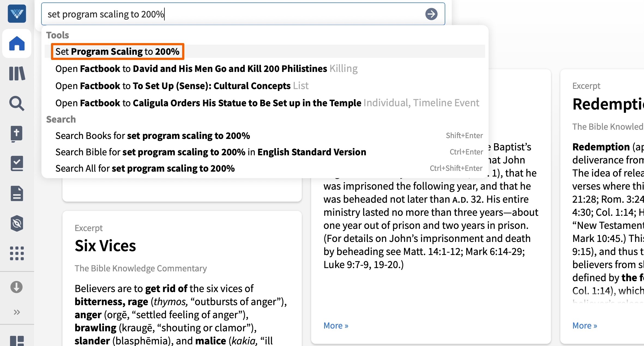
Task: Click the Logos app logo icon
Action: click(17, 14)
